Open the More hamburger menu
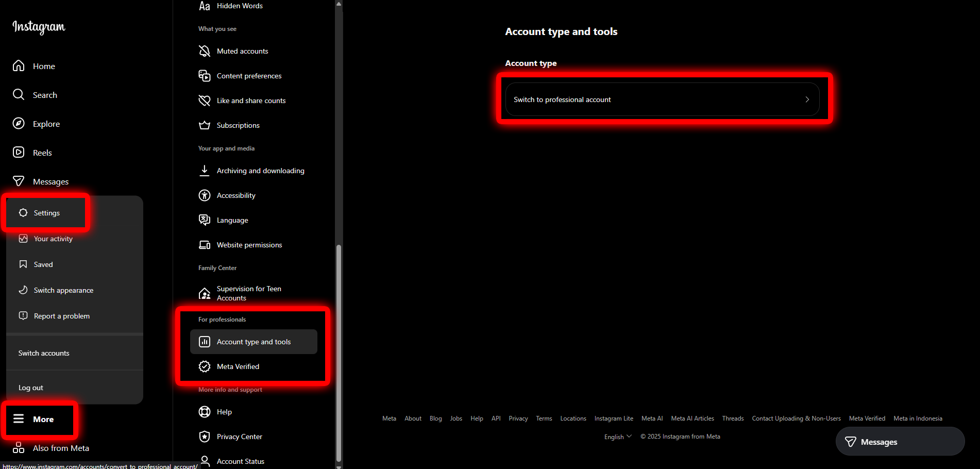The width and height of the screenshot is (980, 469). pos(19,419)
